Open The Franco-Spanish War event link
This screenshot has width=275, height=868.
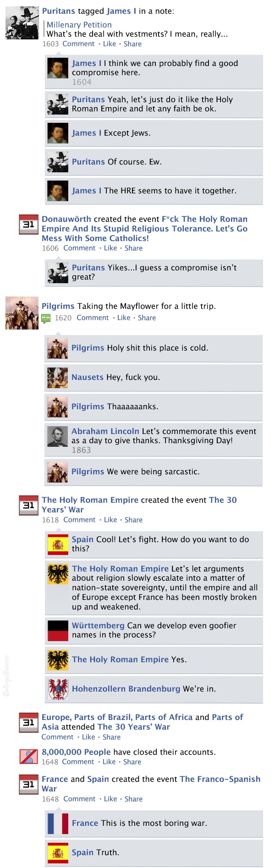[151, 784]
